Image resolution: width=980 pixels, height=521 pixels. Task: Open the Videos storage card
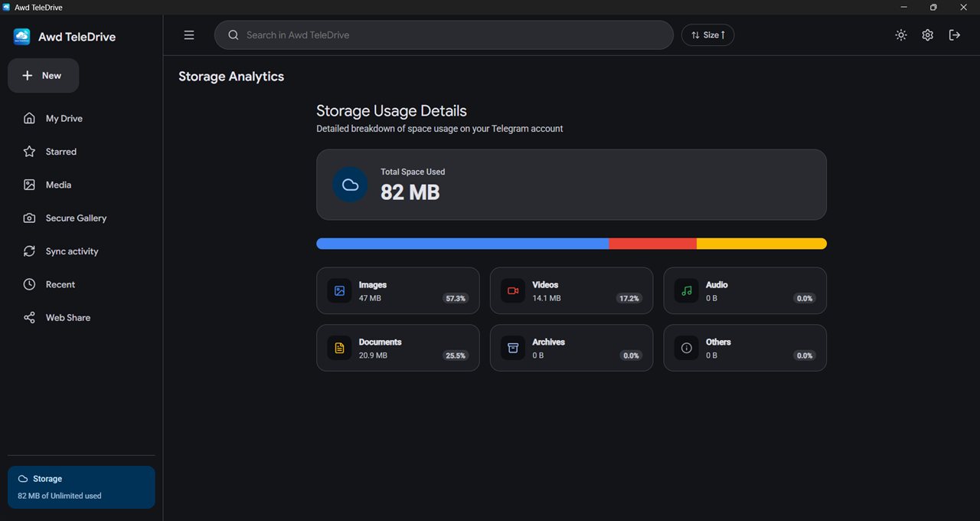pos(571,290)
